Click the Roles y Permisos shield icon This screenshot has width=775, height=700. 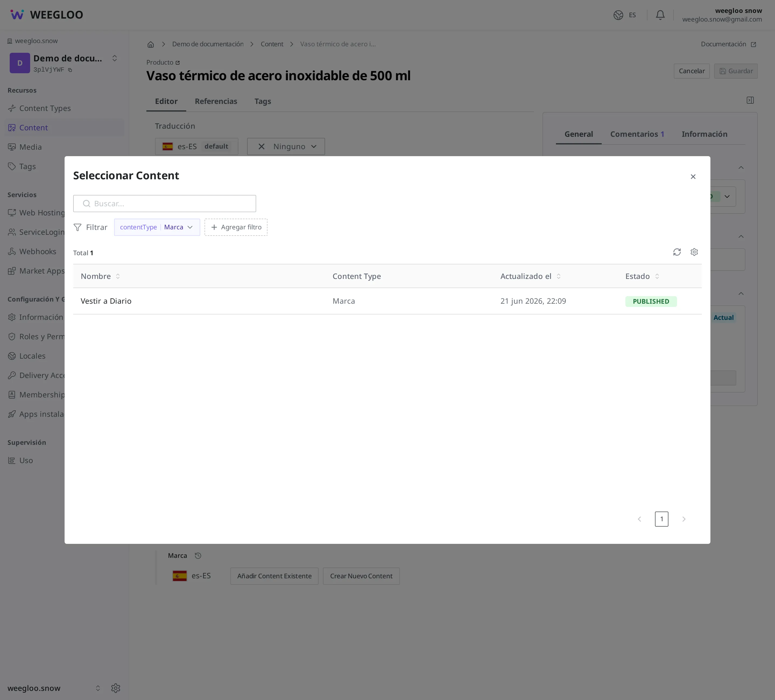click(x=12, y=337)
